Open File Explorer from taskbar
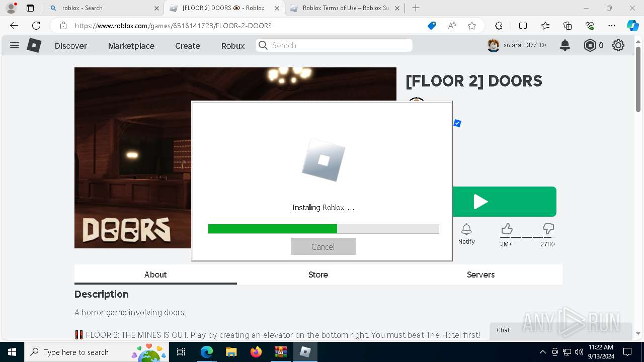 [231, 352]
